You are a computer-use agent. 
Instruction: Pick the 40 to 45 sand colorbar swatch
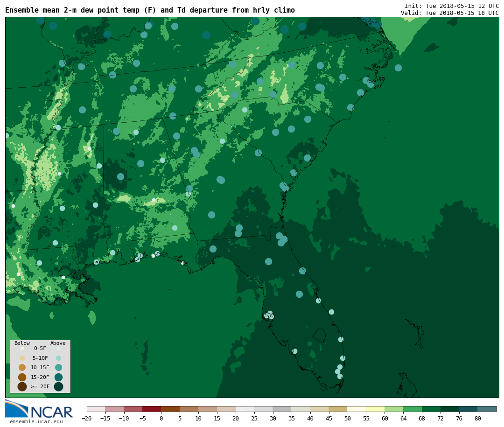pyautogui.click(x=320, y=409)
